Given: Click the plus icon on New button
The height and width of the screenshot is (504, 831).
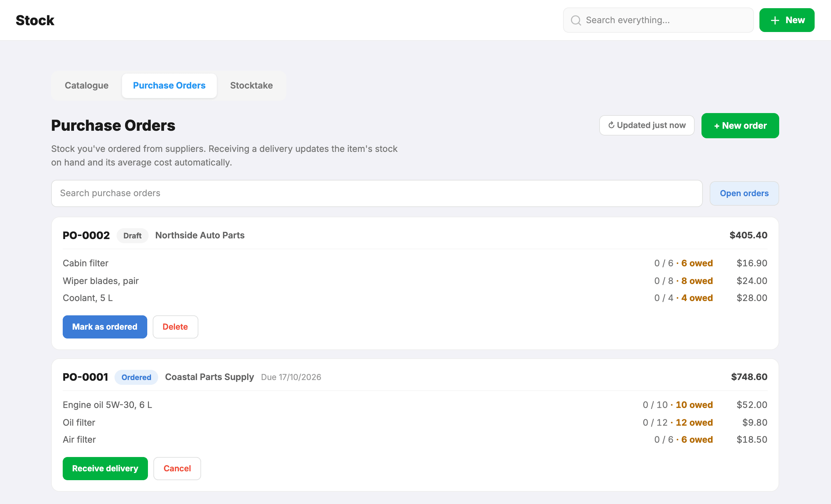Looking at the screenshot, I should (775, 20).
